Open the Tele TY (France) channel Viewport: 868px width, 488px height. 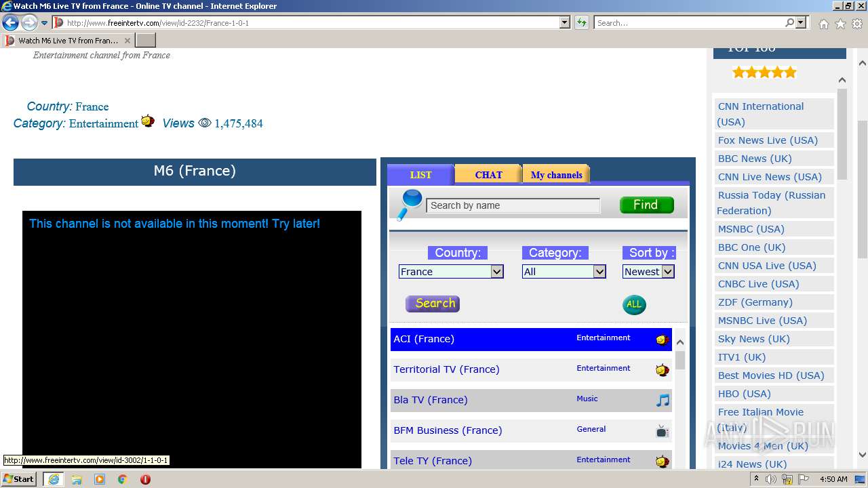433,461
